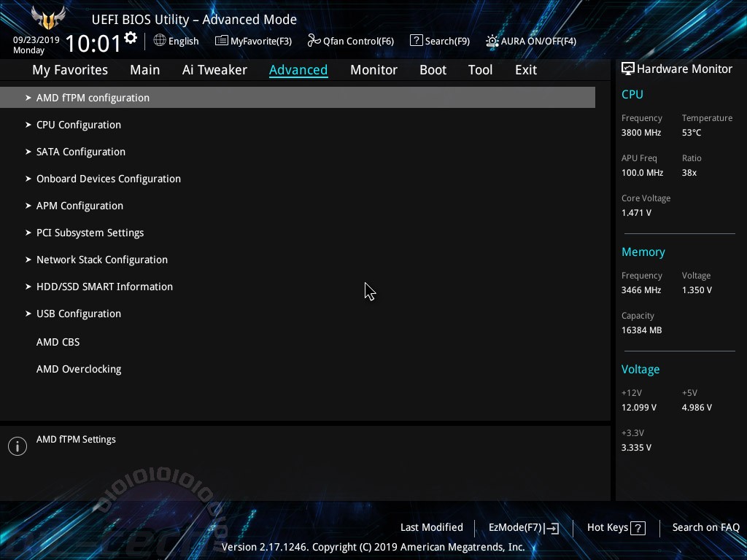Expand the CPU Configuration arrow
Viewport: 747px width, 560px height.
[x=28, y=125]
